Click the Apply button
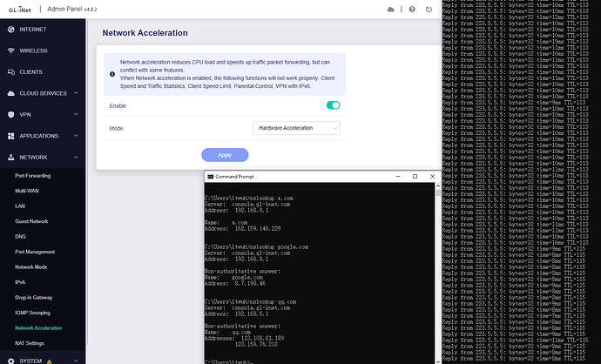The width and height of the screenshot is (601, 364). [x=225, y=155]
